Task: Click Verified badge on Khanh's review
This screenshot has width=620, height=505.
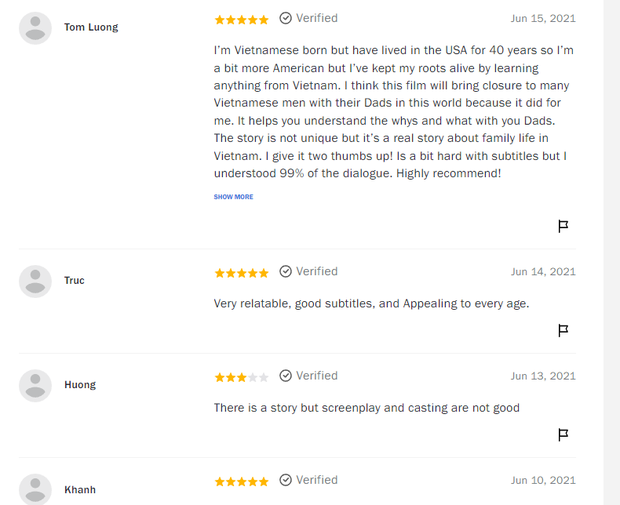Action: click(x=308, y=480)
